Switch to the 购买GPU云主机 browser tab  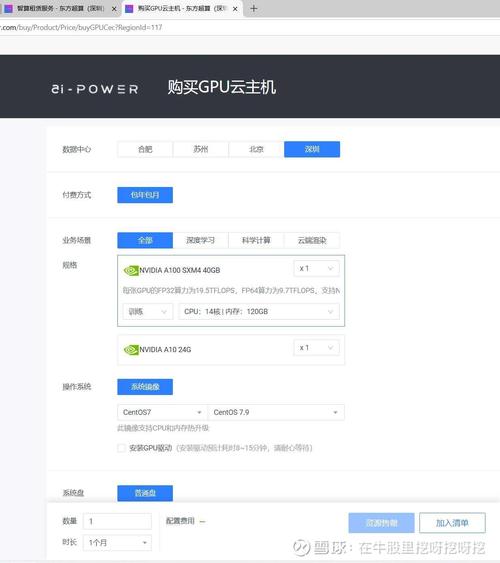click(182, 9)
